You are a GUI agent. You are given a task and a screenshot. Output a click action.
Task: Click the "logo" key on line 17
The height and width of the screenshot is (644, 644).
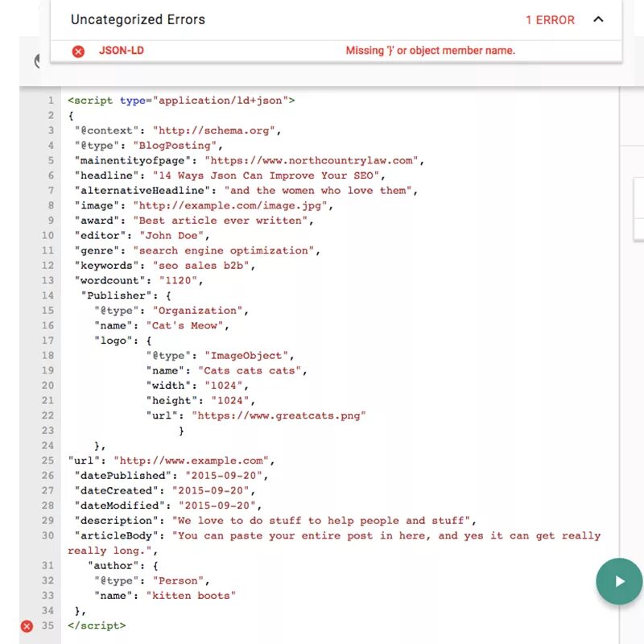[114, 341]
